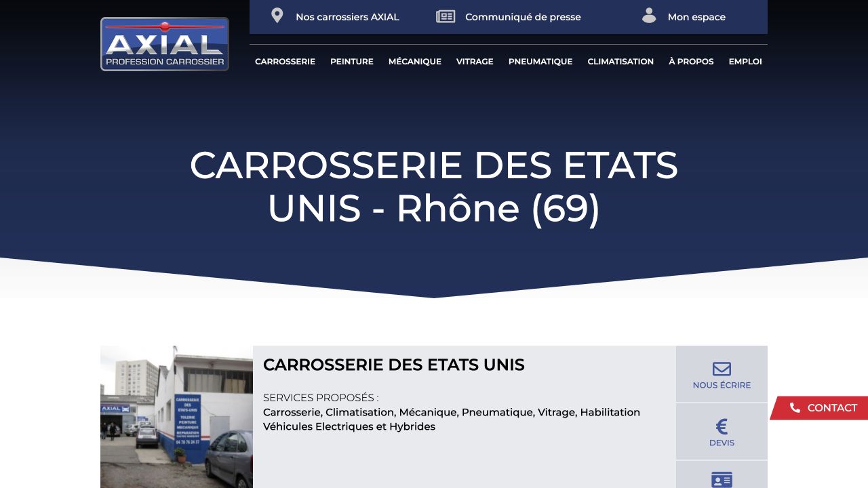The width and height of the screenshot is (868, 488).
Task: Click the Devis button label
Action: click(x=722, y=443)
